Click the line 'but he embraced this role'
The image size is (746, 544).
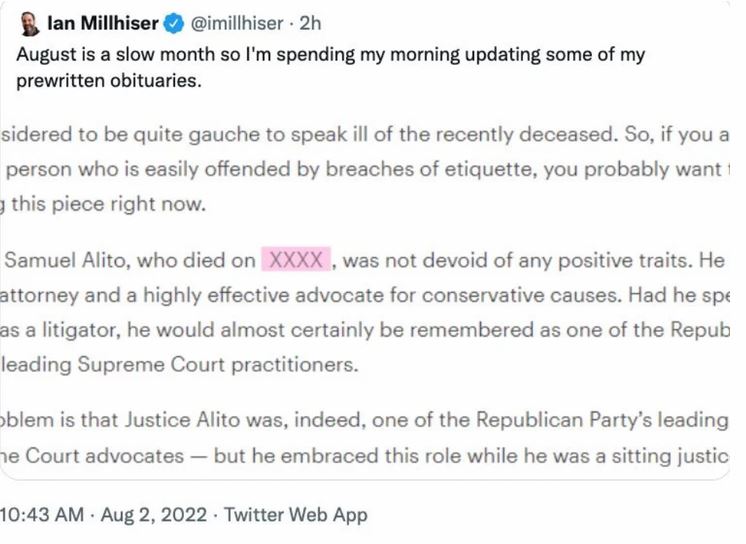click(500, 455)
